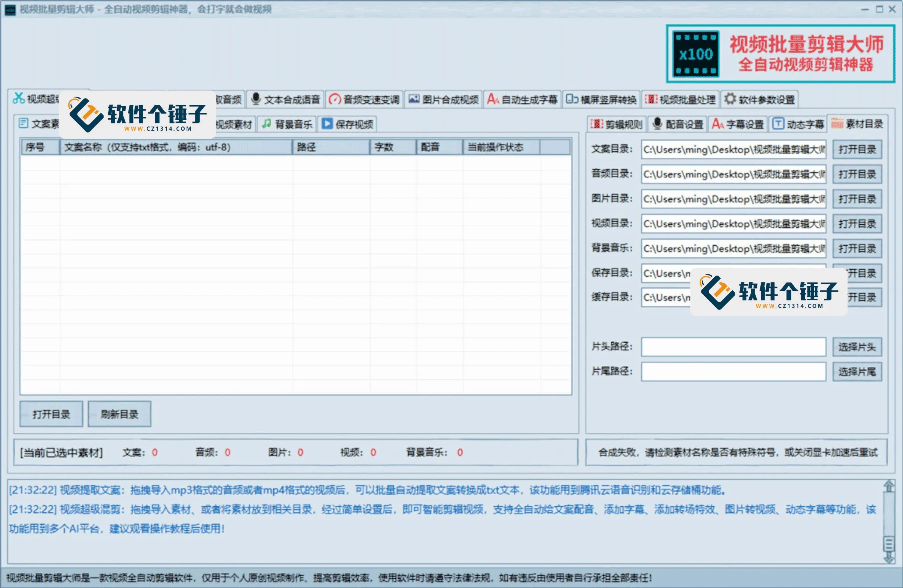Focus the 视频目录 path field

pyautogui.click(x=734, y=224)
